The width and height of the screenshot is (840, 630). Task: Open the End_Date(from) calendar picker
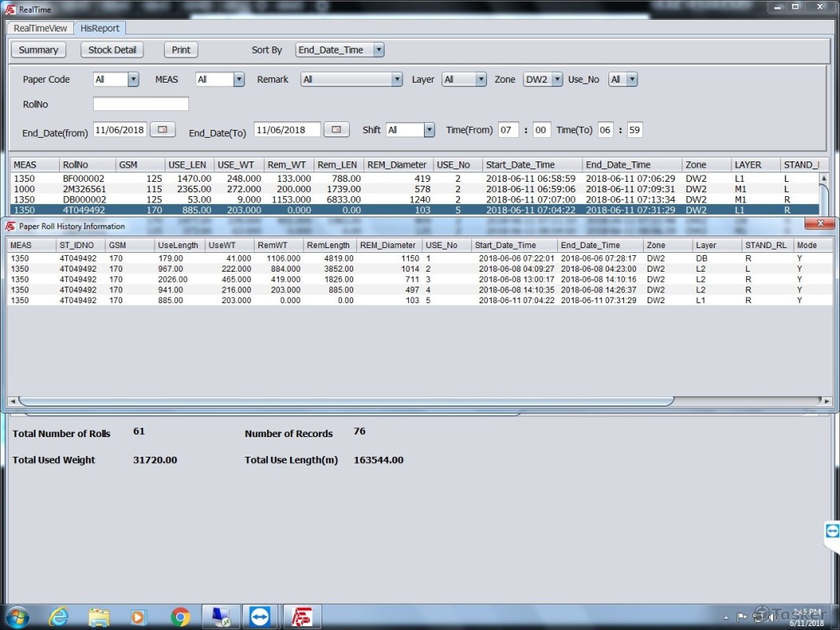[x=162, y=130]
